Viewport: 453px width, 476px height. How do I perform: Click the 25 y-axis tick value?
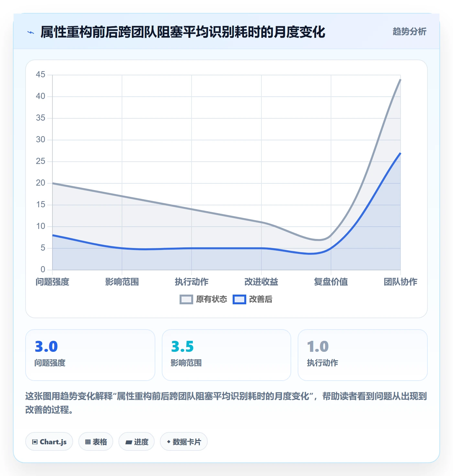(x=40, y=161)
